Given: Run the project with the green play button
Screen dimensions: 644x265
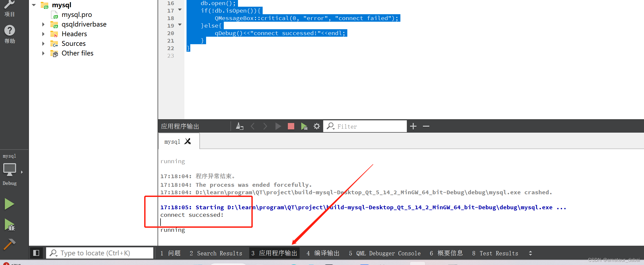Looking at the screenshot, I should [9, 204].
